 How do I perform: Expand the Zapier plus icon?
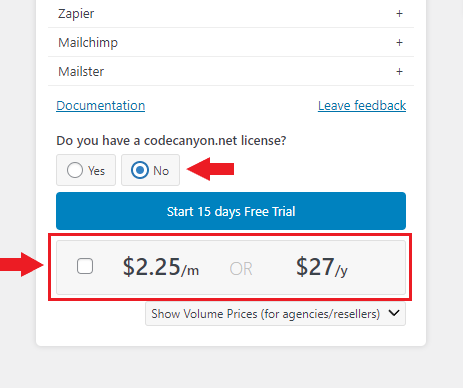399,14
